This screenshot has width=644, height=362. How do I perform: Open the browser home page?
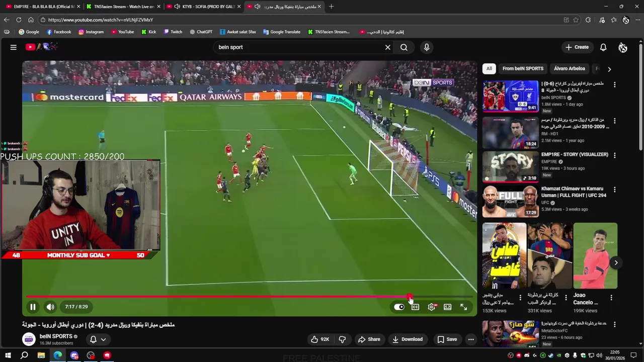31,20
